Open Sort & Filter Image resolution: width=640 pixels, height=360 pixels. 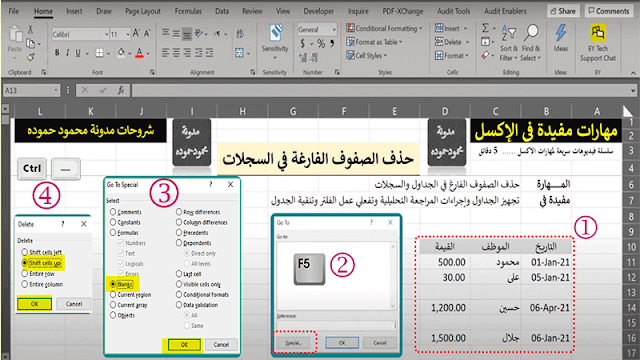[509, 43]
